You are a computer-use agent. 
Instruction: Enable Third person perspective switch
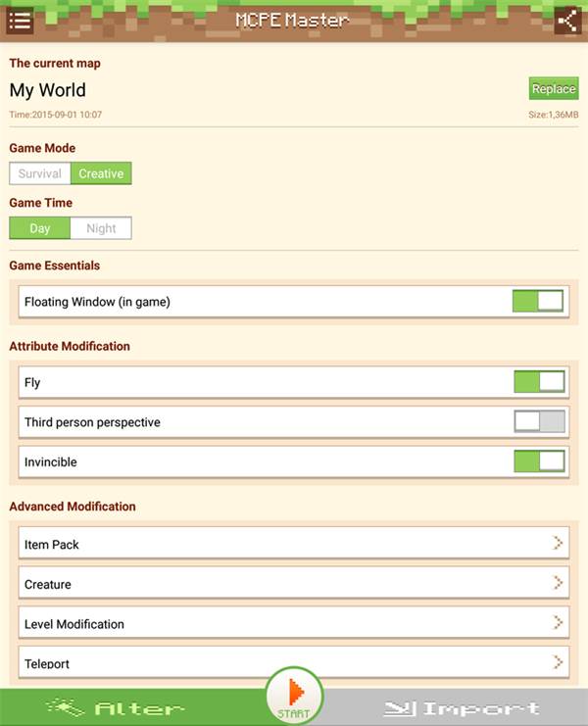click(x=539, y=421)
